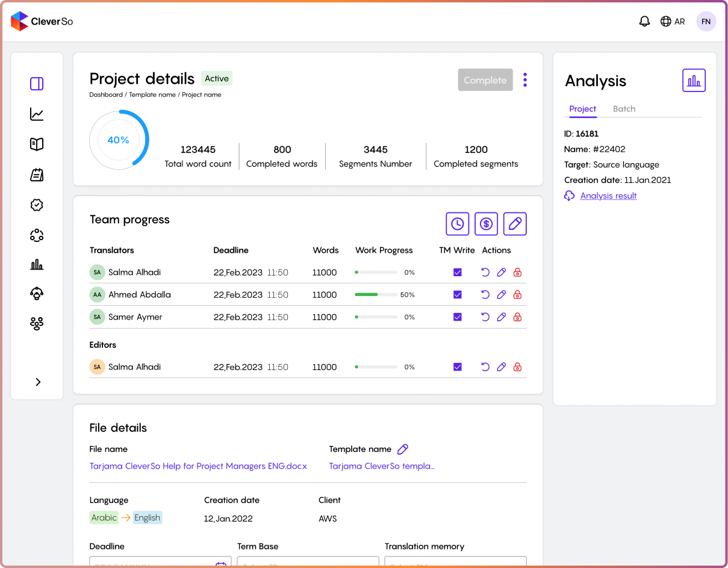The width and height of the screenshot is (728, 568).
Task: Switch to the Batch tab in Analysis
Action: 624,109
